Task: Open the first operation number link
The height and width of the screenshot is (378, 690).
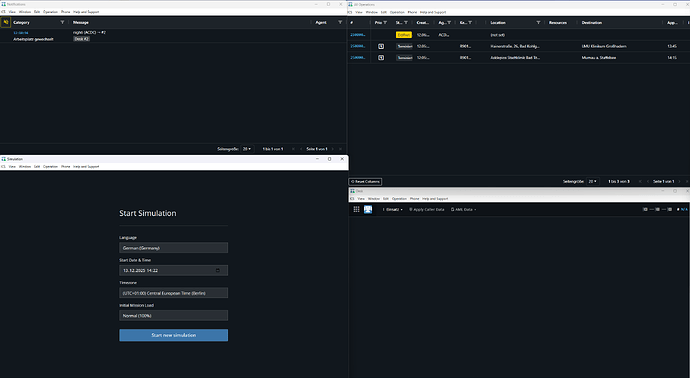Action: pos(357,35)
